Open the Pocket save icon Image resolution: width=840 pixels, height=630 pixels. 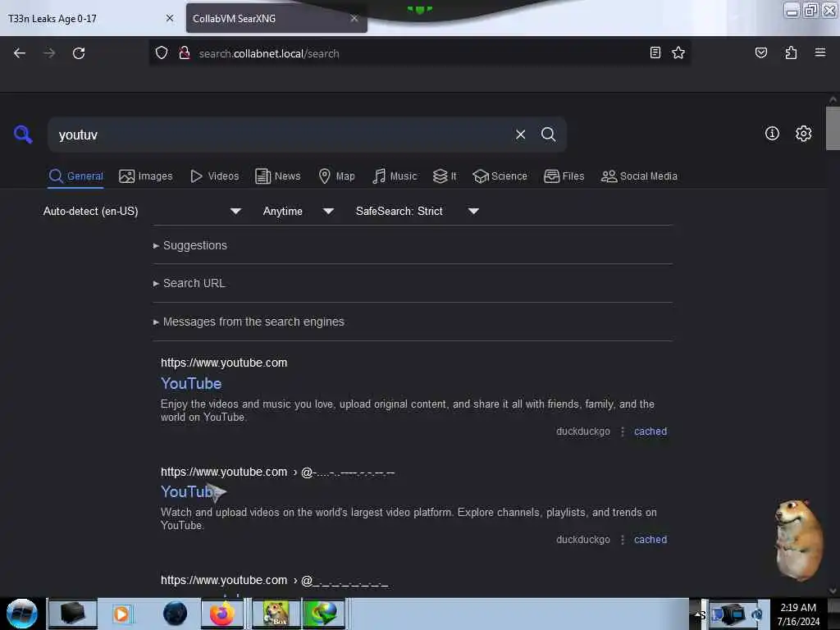click(760, 52)
